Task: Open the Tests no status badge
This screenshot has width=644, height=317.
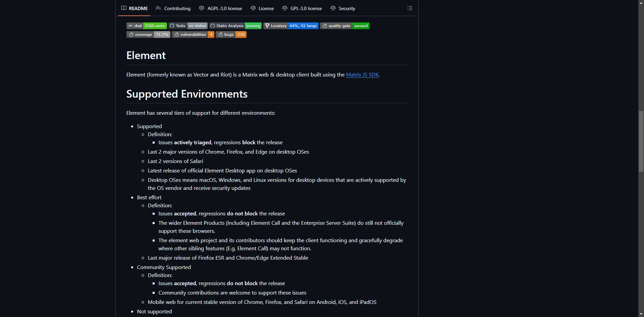Action: click(x=188, y=26)
